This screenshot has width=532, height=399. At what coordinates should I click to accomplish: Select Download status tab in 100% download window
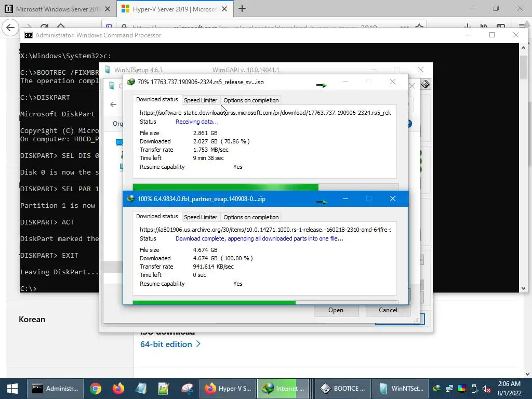157,216
